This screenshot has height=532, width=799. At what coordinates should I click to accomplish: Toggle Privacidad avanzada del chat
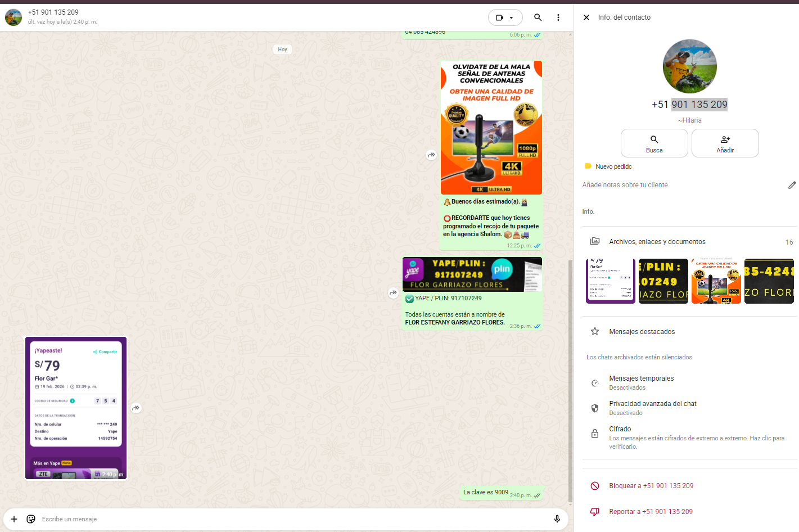(x=652, y=408)
